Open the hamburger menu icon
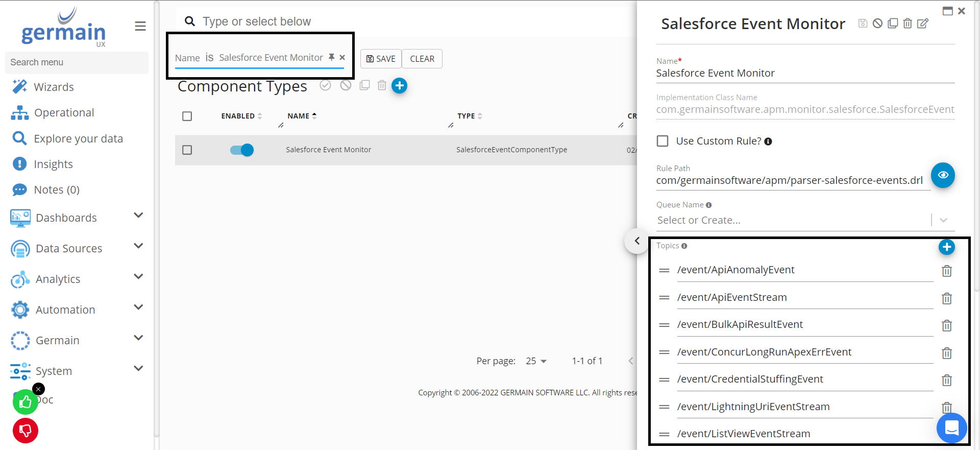The width and height of the screenshot is (980, 450). [x=140, y=26]
